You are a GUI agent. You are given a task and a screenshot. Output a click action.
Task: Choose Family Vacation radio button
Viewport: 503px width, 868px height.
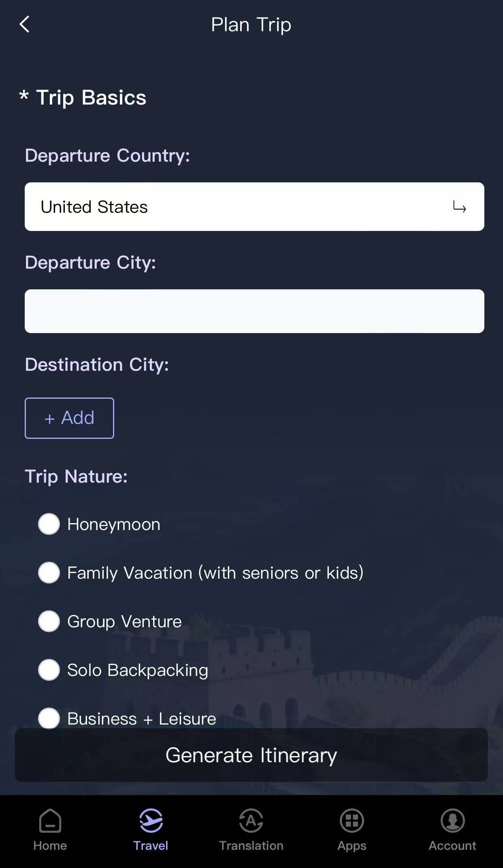(49, 573)
